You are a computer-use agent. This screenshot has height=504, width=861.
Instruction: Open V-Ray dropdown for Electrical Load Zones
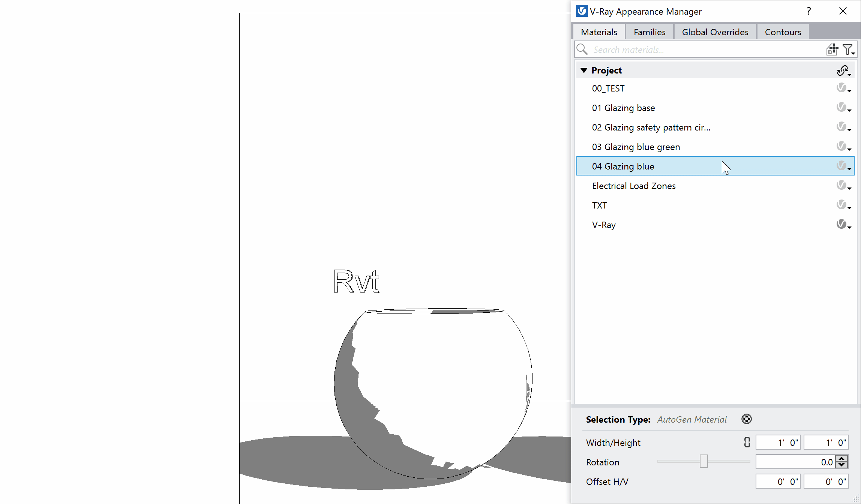(844, 186)
